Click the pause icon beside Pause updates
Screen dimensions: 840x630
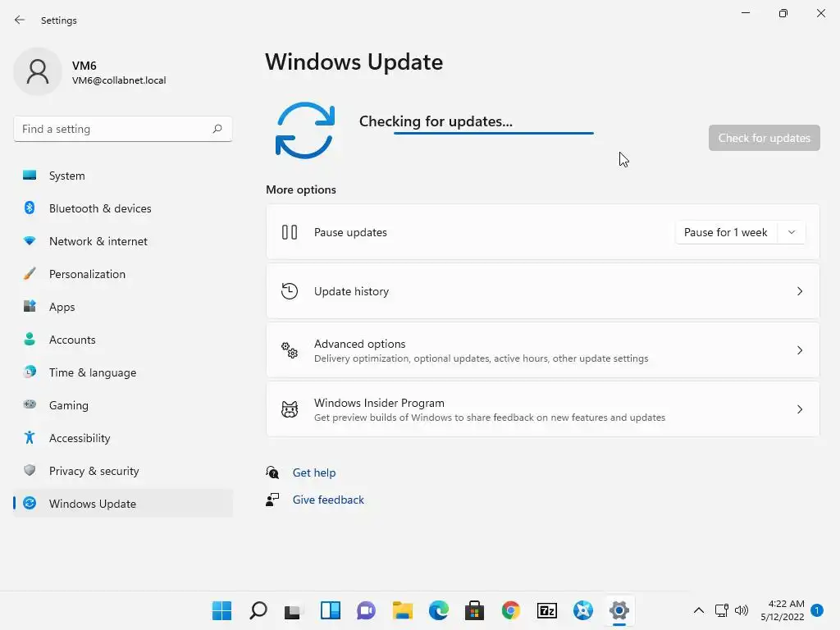pos(290,232)
